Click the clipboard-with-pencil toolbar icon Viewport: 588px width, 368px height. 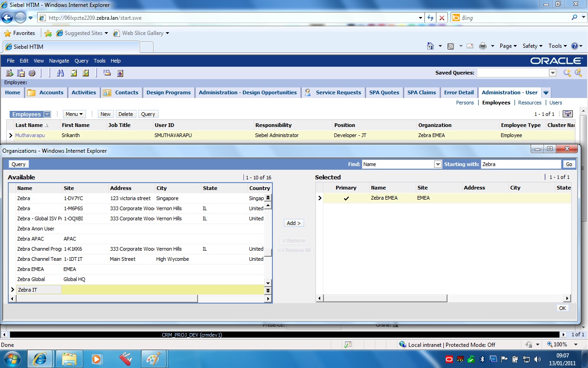(x=85, y=73)
